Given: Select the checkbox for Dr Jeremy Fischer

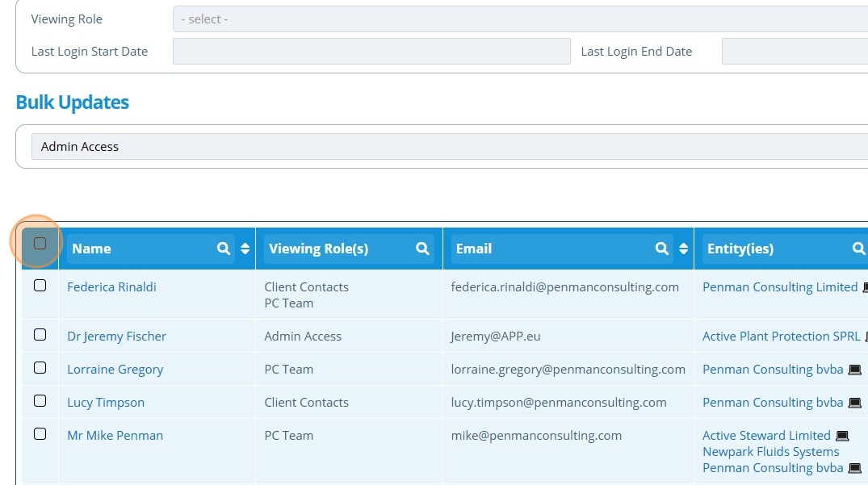Looking at the screenshot, I should 40,335.
